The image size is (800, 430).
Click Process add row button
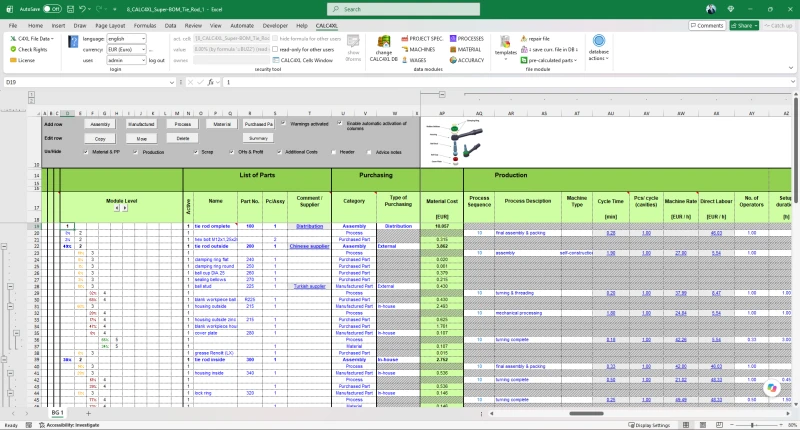point(183,124)
